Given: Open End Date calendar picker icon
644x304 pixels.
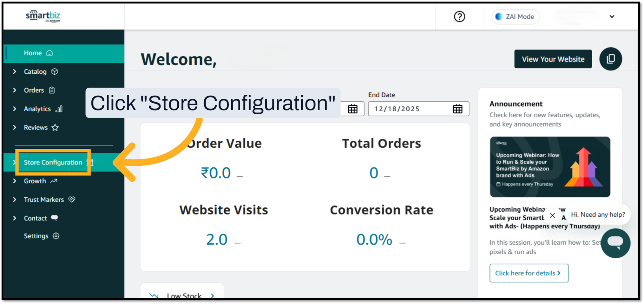Looking at the screenshot, I should [x=457, y=109].
